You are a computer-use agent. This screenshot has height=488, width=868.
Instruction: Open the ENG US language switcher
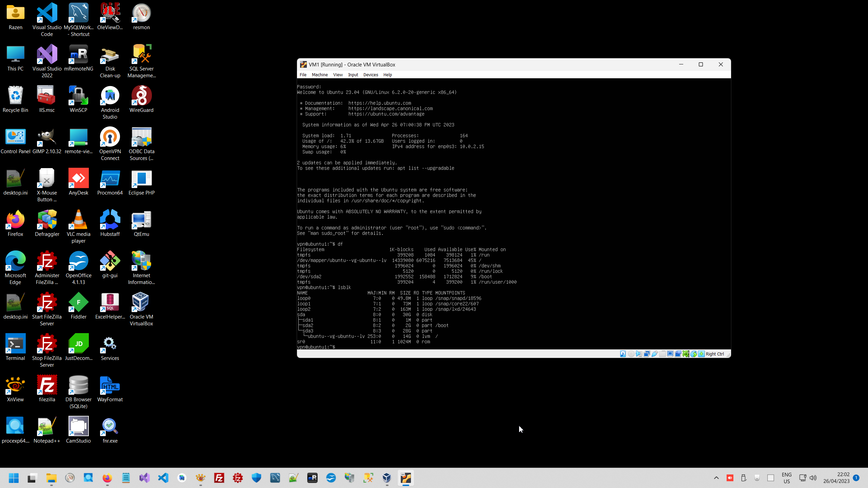(786, 478)
